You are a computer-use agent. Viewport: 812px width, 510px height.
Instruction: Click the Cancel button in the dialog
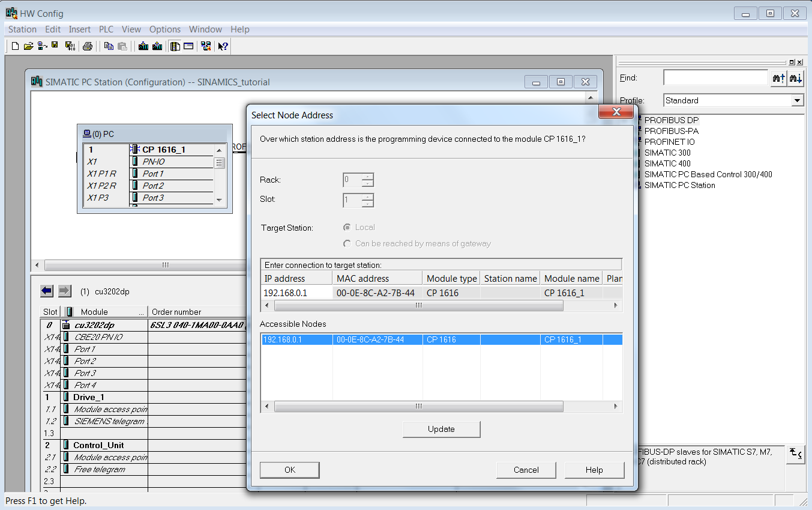526,470
